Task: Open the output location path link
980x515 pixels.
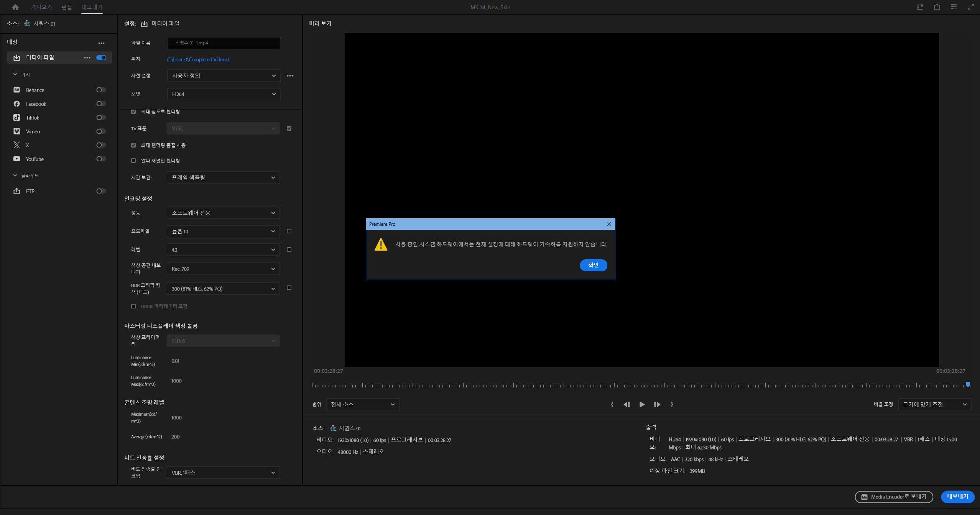Action: pos(198,59)
